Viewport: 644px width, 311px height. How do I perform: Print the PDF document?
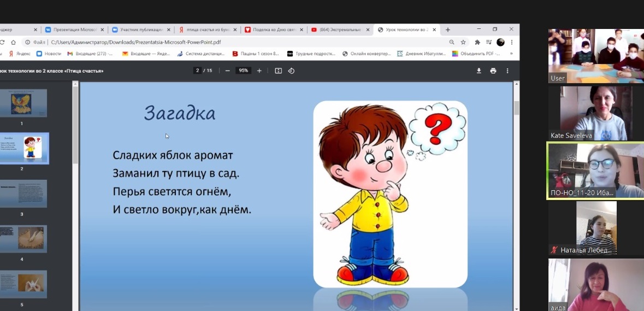[x=493, y=71]
